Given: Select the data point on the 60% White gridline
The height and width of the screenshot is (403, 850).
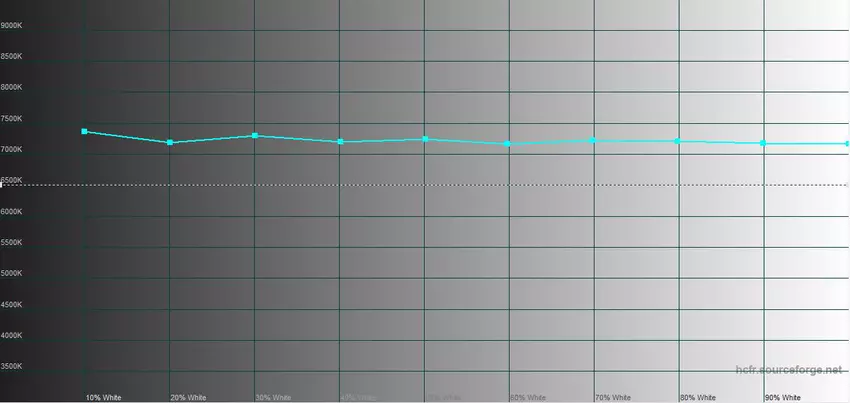Looking at the screenshot, I should click(509, 144).
